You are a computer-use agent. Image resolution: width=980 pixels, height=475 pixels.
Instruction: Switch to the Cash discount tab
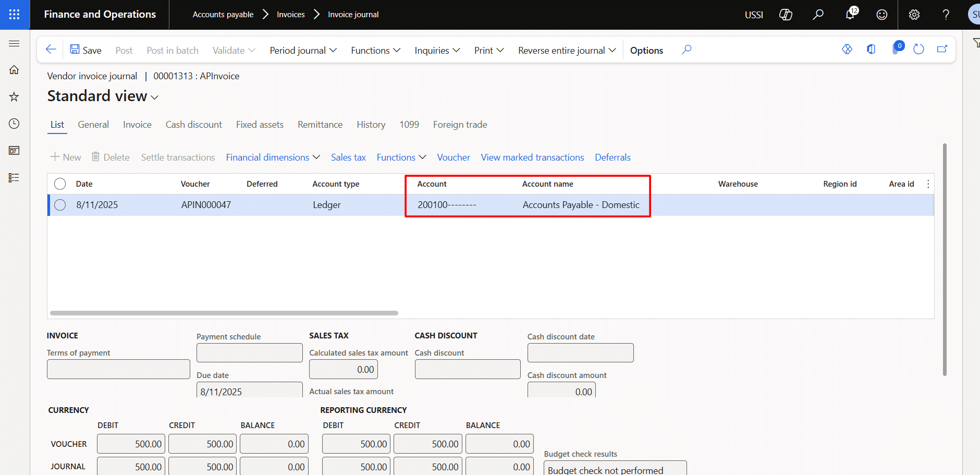coord(193,125)
